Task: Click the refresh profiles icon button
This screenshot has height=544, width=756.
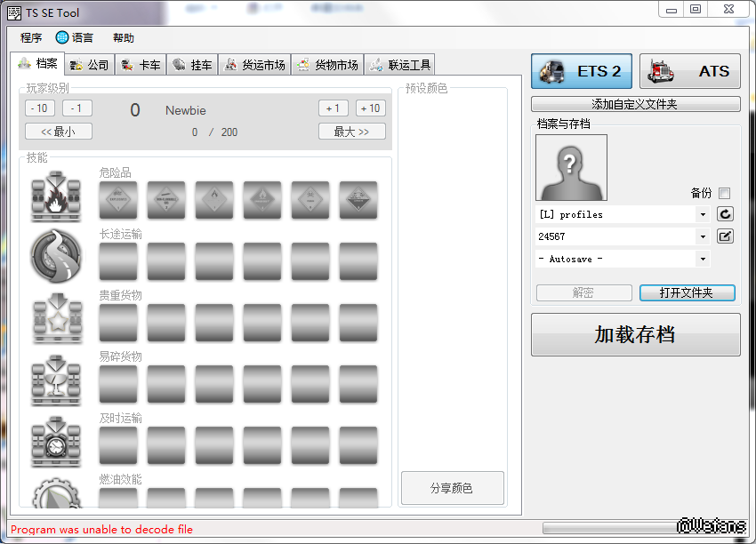Action: tap(725, 214)
